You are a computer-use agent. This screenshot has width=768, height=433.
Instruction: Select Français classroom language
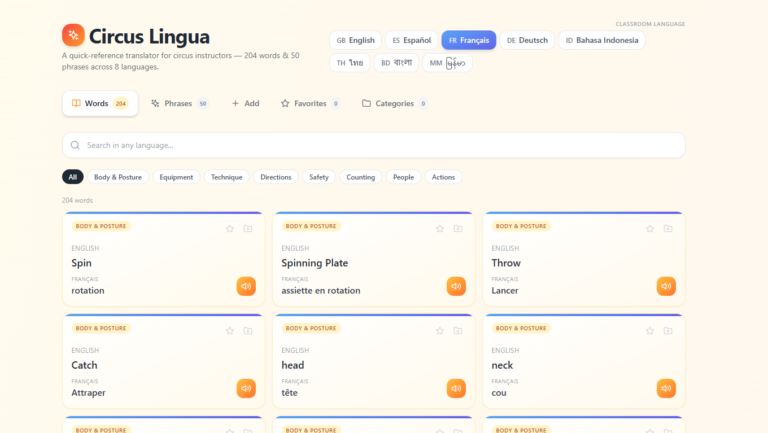pos(469,40)
